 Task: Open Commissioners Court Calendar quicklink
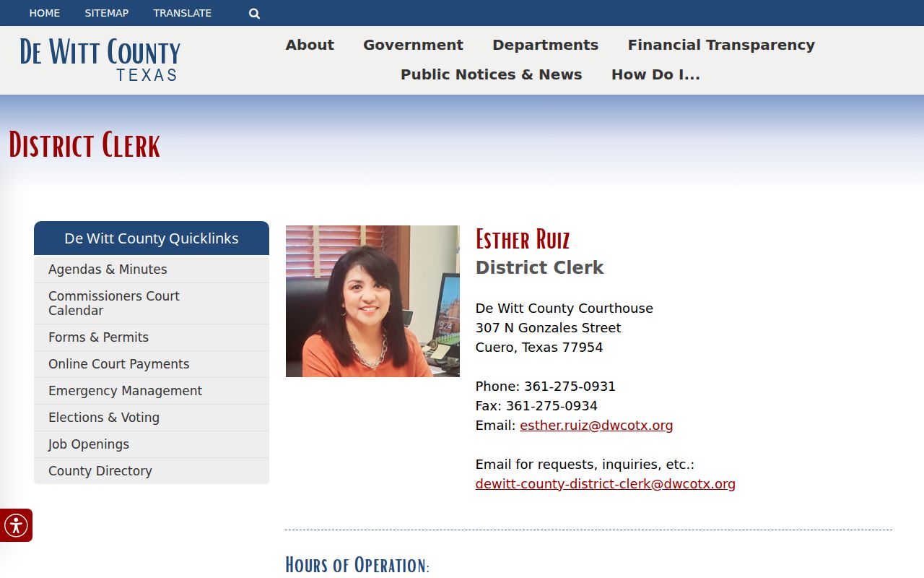click(152, 303)
